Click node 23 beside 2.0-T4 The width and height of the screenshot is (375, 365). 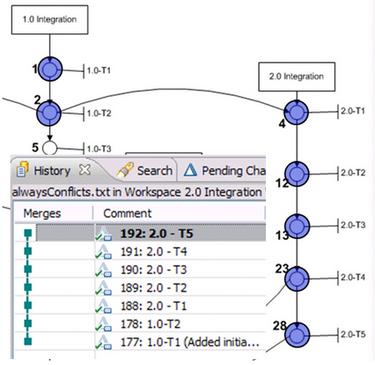tap(297, 279)
